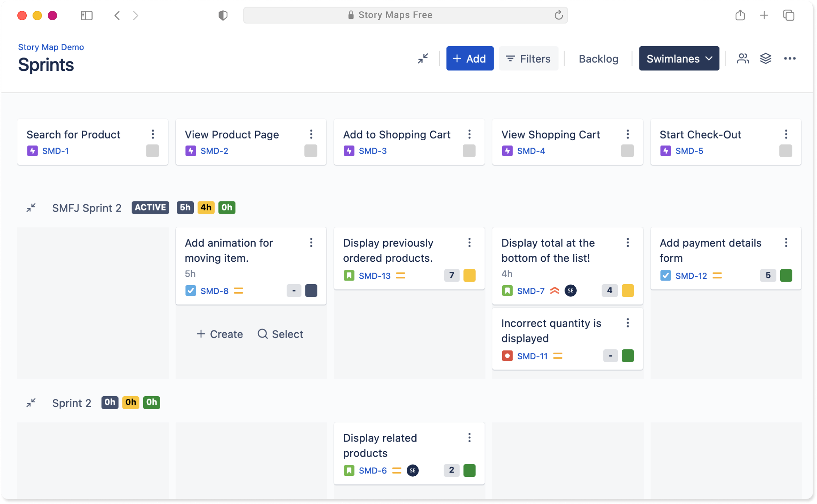Screen dimensions: 817x504
Task: Click the layers stack icon
Action: click(766, 59)
